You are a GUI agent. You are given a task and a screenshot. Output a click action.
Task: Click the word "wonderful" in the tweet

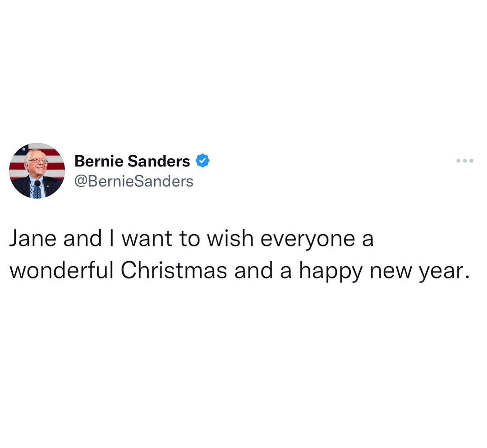pos(61,270)
